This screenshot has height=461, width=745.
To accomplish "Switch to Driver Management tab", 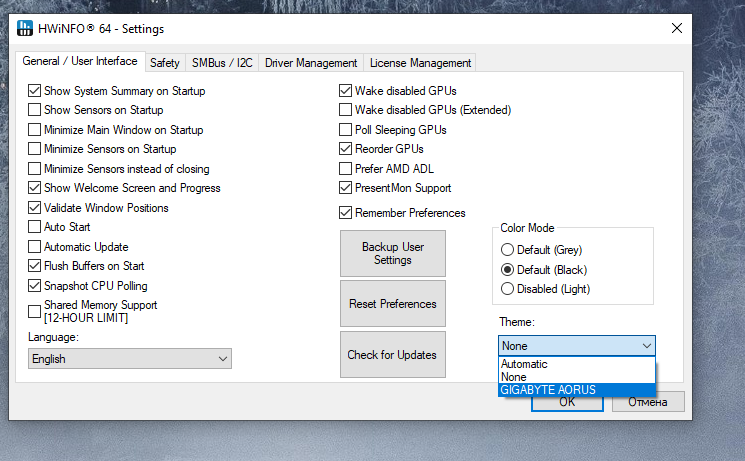I will [x=311, y=63].
